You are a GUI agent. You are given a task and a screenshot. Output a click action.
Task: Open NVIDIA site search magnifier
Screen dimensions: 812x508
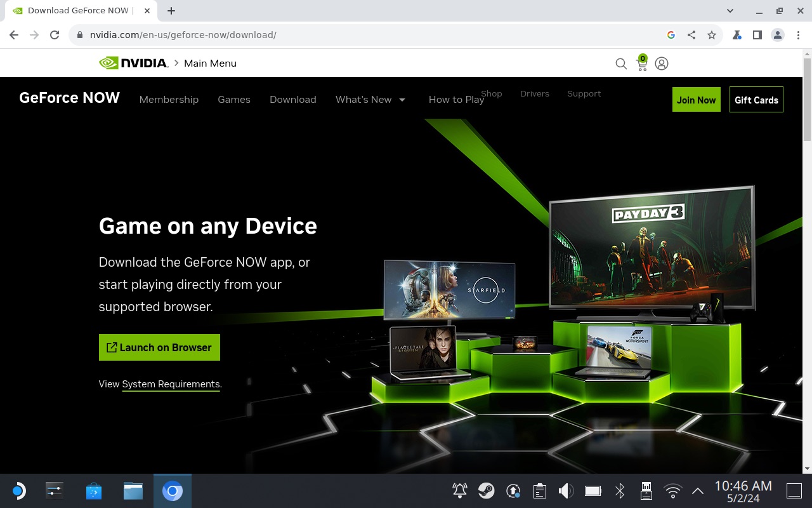tap(621, 63)
